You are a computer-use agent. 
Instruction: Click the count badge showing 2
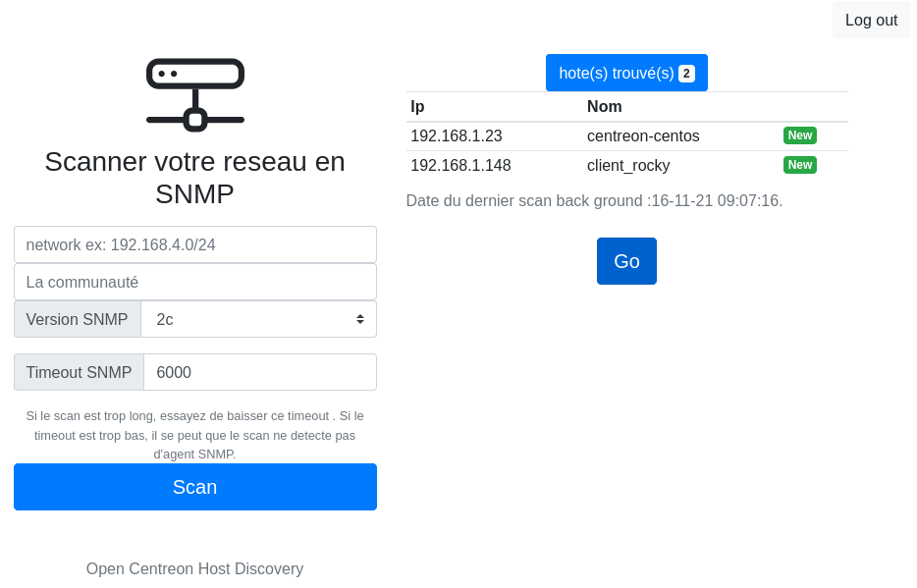[x=686, y=74]
